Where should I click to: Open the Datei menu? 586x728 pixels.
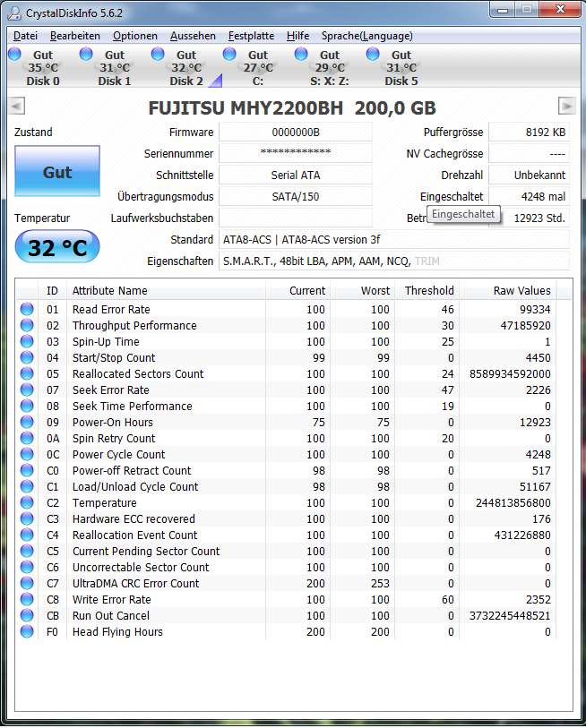point(25,36)
